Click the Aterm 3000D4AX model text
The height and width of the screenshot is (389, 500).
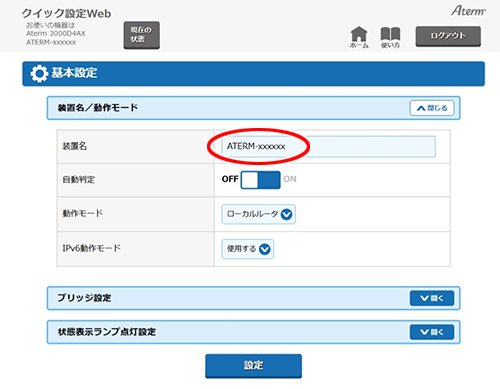(56, 33)
